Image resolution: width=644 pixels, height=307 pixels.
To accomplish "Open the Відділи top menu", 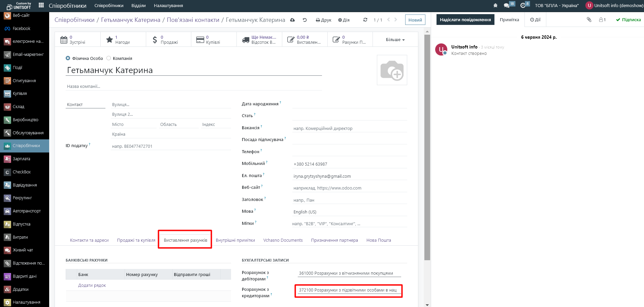I will point(138,5).
